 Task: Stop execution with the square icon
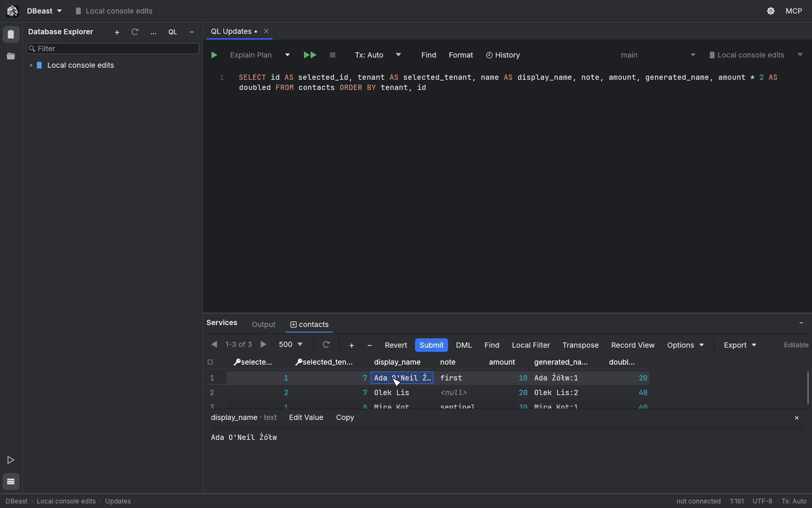(x=332, y=55)
